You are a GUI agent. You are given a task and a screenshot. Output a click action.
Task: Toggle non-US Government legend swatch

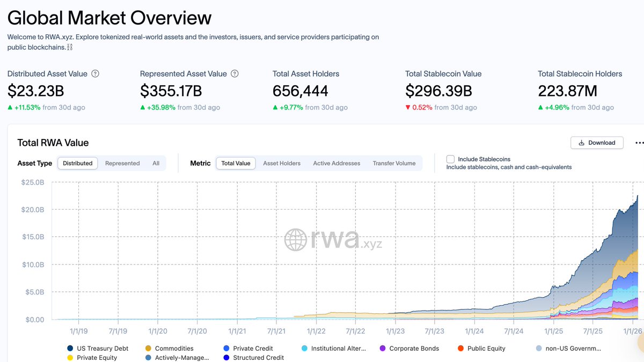tap(539, 349)
